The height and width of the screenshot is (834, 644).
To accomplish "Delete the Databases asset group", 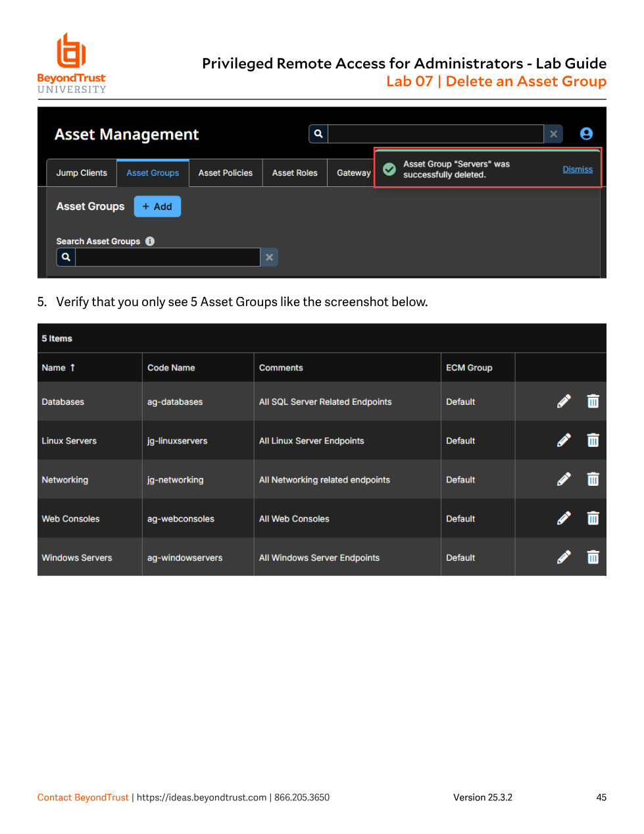I will [x=593, y=402].
